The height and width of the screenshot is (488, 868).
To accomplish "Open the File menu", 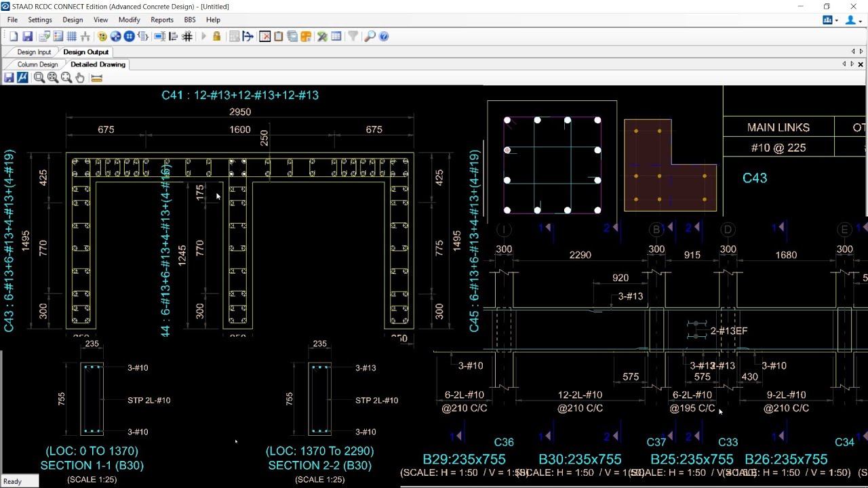I will pyautogui.click(x=12, y=20).
